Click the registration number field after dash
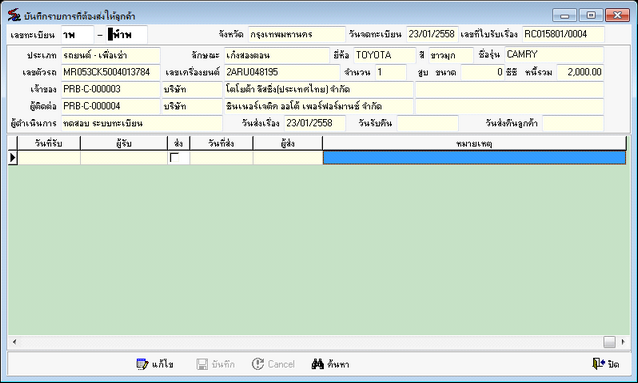Screen dimensions: 638x383 (127, 35)
